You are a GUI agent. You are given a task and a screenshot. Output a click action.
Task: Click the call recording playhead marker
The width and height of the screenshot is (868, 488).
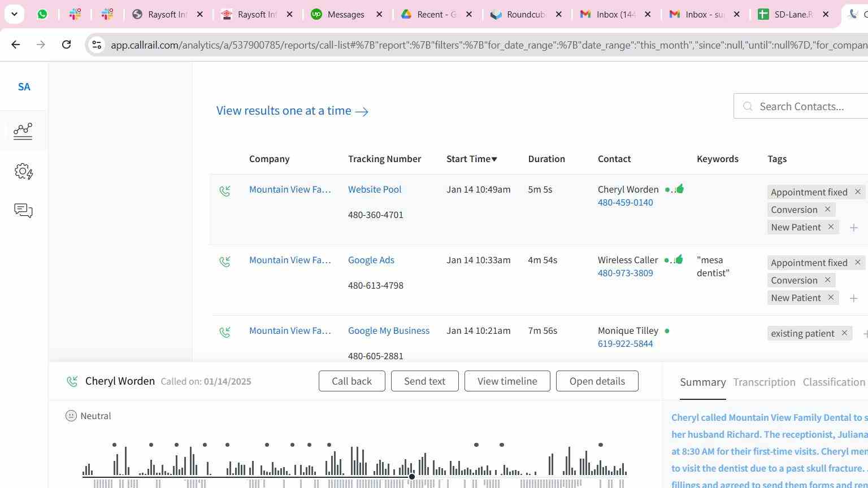point(412,477)
